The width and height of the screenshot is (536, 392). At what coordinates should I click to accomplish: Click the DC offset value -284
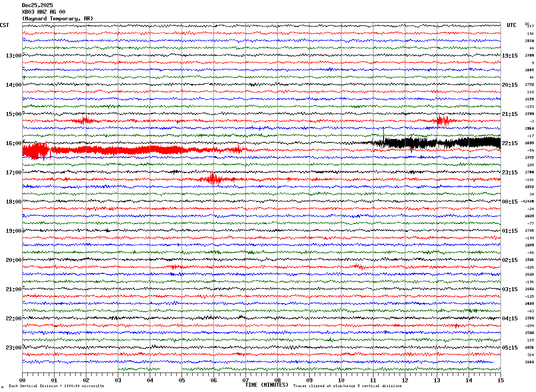530,326
